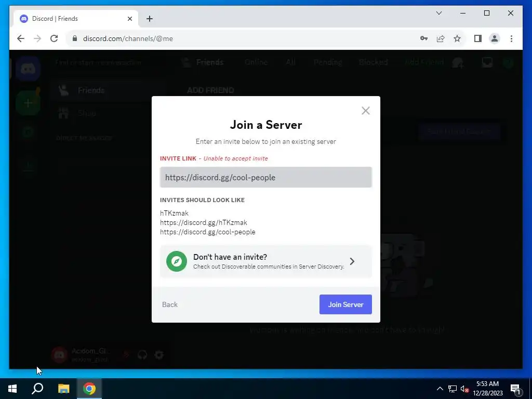Show hidden system tray icons
This screenshot has width=532, height=399.
coord(440,389)
